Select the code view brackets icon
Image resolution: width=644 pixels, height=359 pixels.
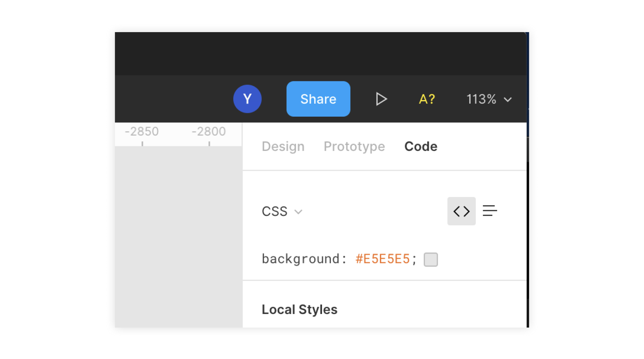[x=461, y=211]
